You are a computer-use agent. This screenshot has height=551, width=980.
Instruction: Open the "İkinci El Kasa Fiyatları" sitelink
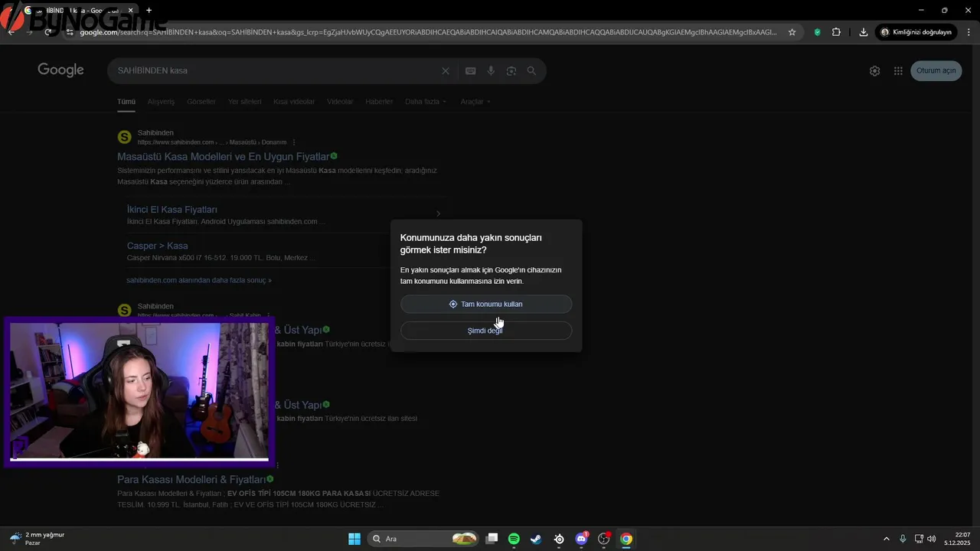pyautogui.click(x=172, y=210)
